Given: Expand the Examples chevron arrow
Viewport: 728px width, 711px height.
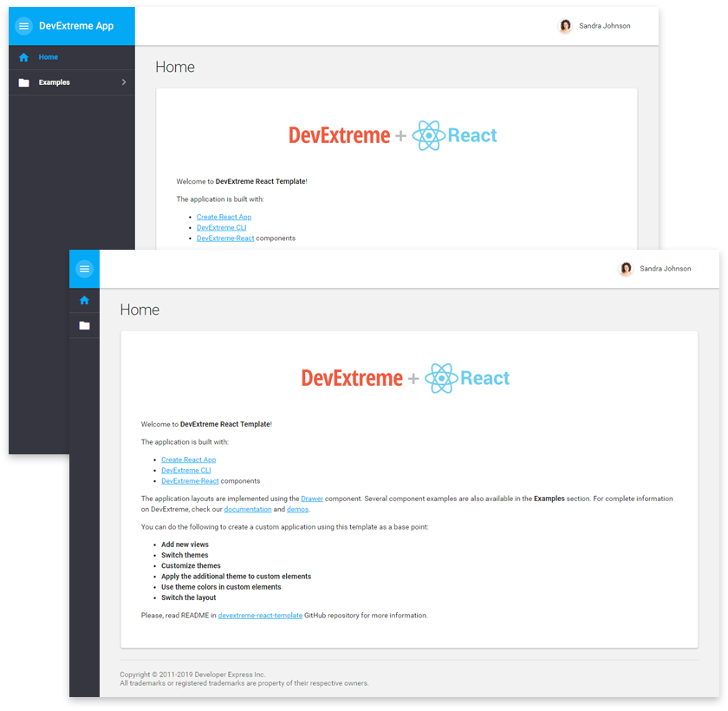Looking at the screenshot, I should coord(123,82).
